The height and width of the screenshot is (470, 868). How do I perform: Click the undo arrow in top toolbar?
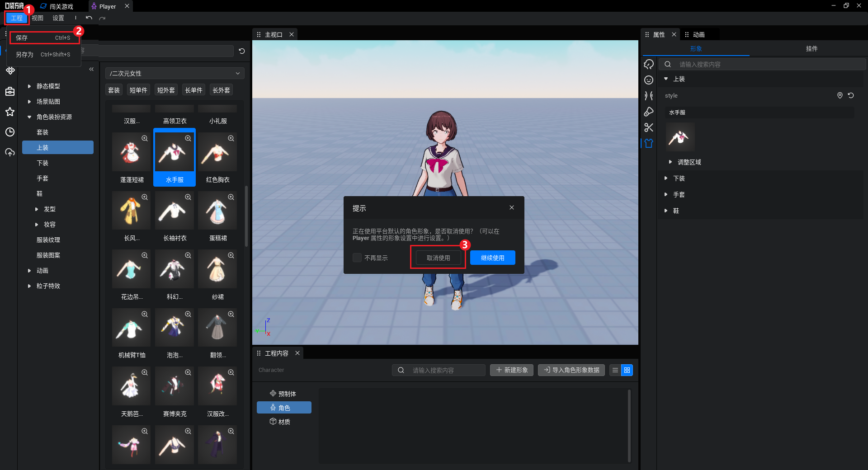pyautogui.click(x=89, y=18)
